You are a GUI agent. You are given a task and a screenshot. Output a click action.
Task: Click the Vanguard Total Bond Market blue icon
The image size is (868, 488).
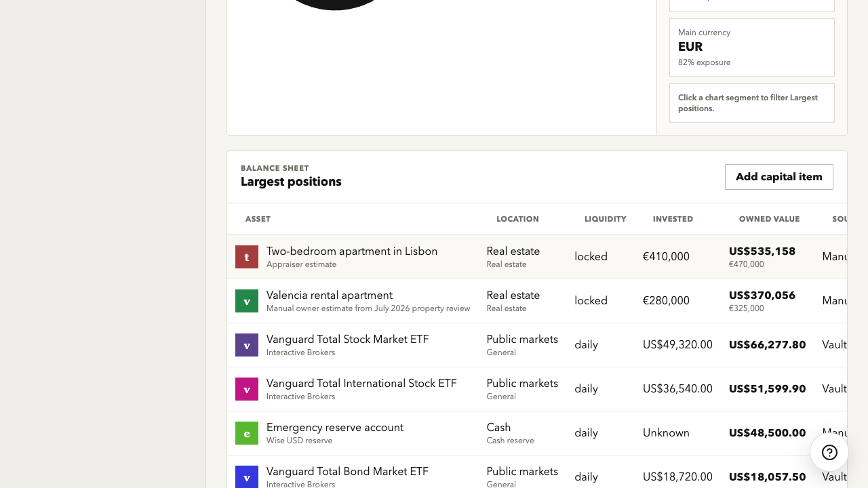(x=247, y=476)
